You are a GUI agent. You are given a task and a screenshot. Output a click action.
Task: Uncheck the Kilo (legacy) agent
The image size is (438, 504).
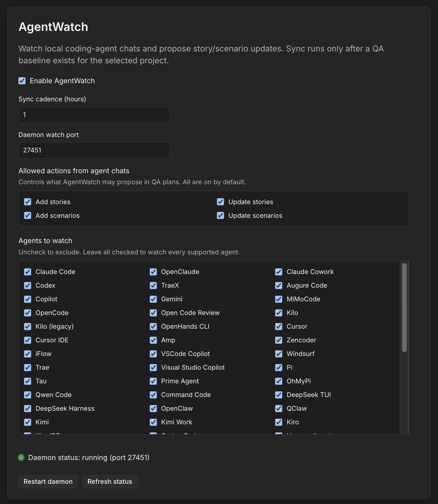click(x=28, y=327)
